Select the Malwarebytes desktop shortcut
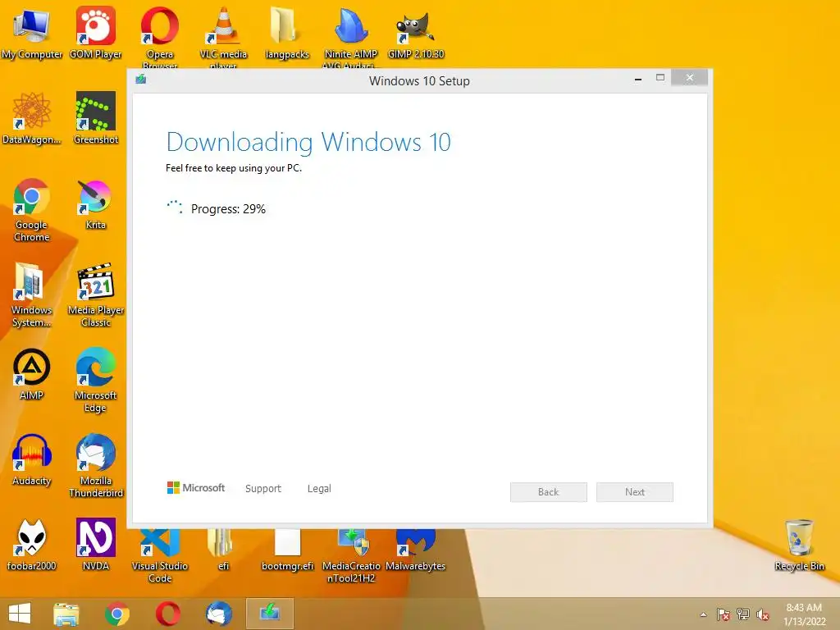 point(416,550)
